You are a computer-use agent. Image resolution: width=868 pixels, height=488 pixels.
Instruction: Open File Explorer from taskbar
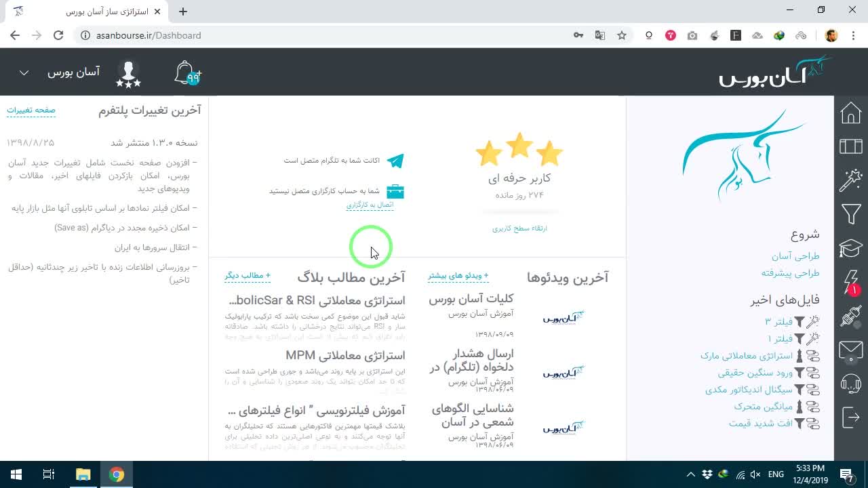(83, 474)
